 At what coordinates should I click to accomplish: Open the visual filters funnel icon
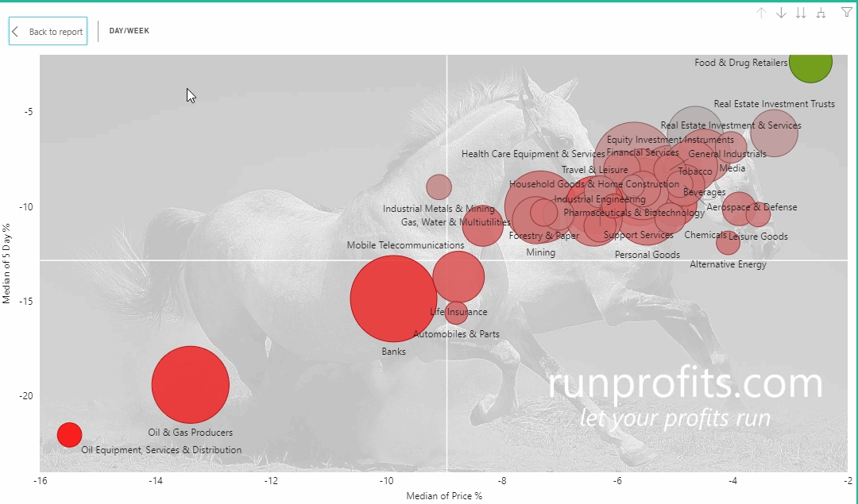[847, 13]
